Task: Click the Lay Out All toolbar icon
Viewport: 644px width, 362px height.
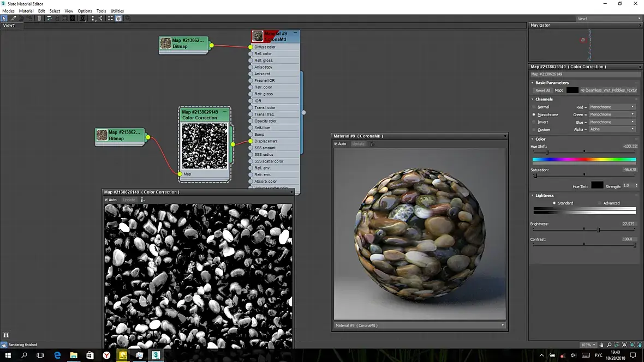Action: (93, 18)
